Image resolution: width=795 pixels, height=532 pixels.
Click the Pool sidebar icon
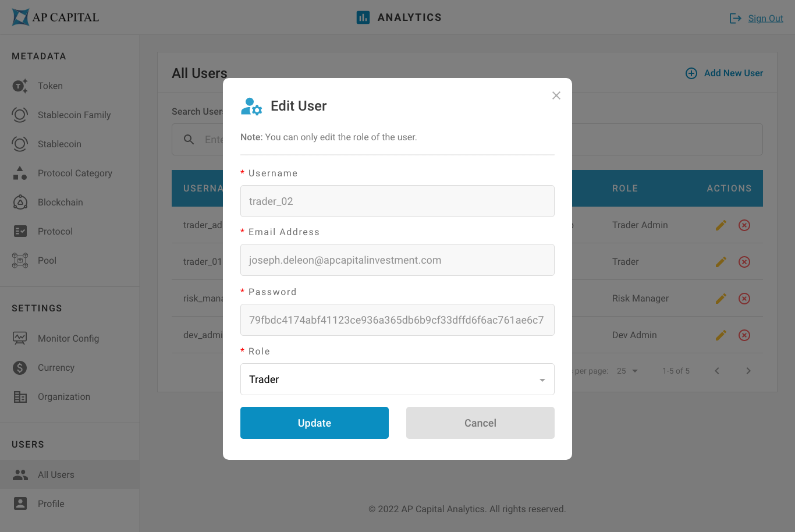click(20, 261)
